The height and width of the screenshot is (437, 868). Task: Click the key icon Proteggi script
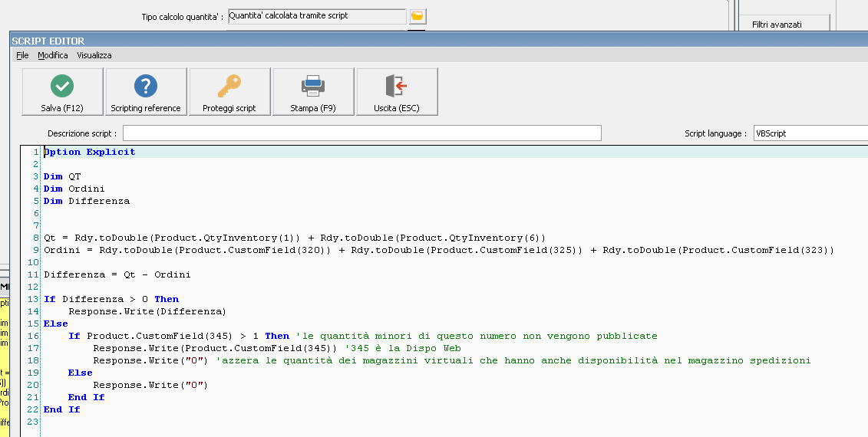tap(229, 92)
